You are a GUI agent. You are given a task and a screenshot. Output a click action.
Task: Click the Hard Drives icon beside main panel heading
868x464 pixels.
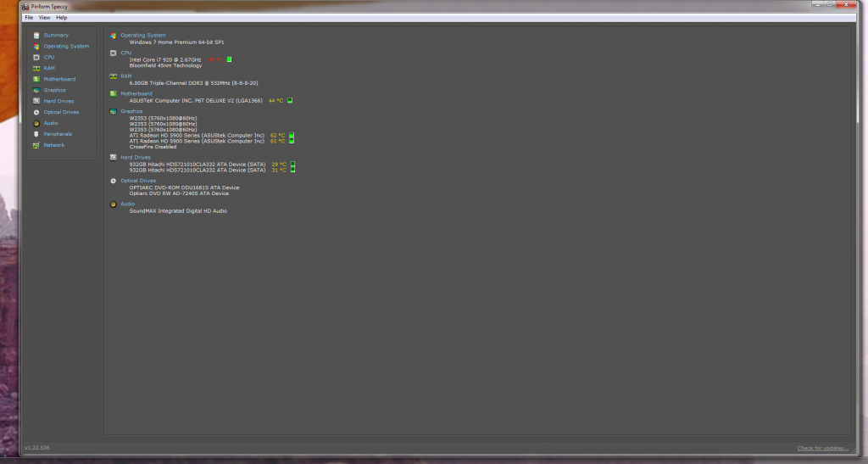[113, 157]
